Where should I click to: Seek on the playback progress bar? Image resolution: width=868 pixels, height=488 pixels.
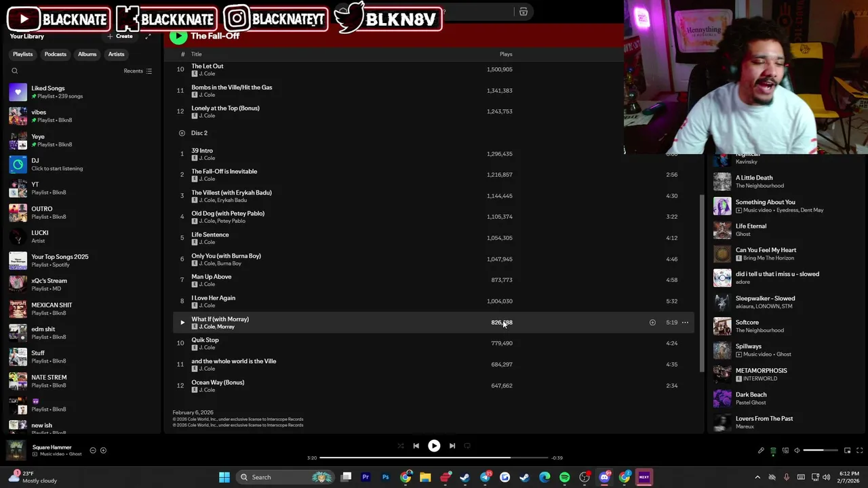[x=434, y=458]
